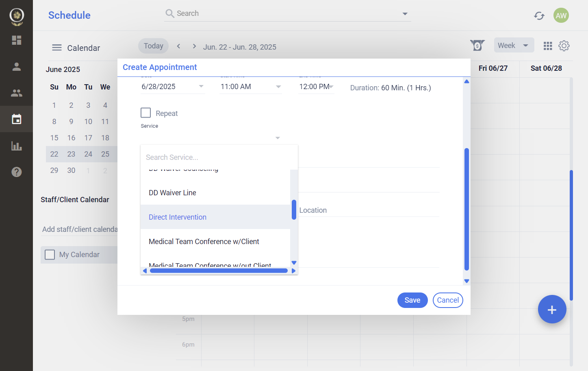Click dialog scroll up arrow
Image resolution: width=588 pixels, height=371 pixels.
466,82
